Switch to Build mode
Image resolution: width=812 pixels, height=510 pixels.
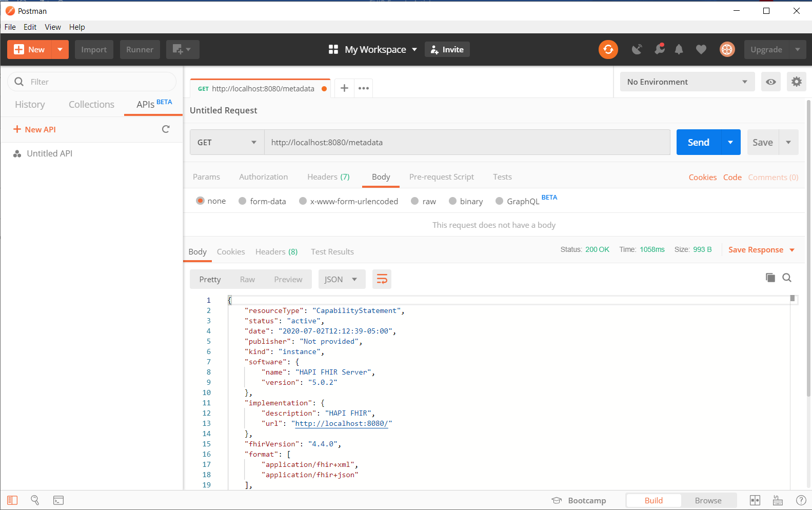point(653,500)
